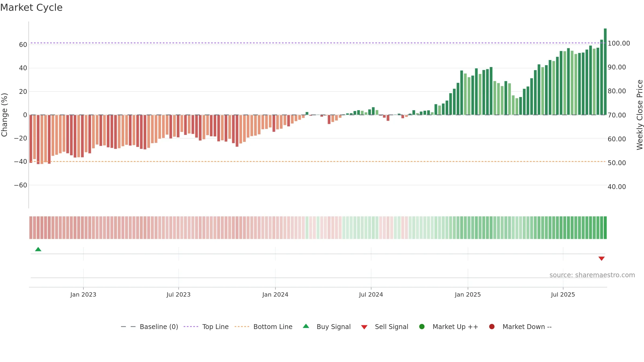Click the 50.00 price axis label
Image resolution: width=644 pixels, height=362 pixels.
[x=617, y=163]
